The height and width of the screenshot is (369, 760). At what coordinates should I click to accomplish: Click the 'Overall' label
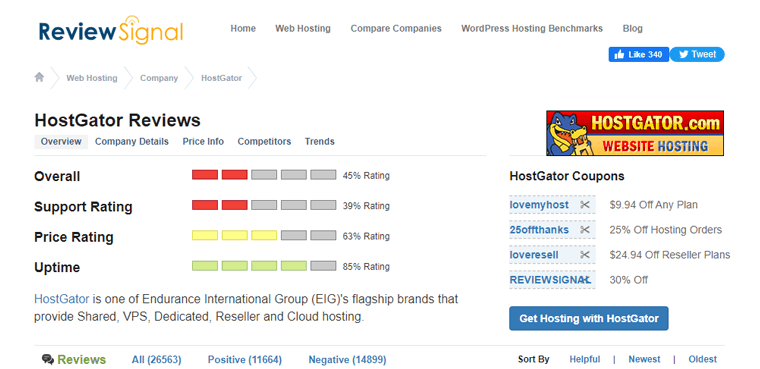click(57, 176)
